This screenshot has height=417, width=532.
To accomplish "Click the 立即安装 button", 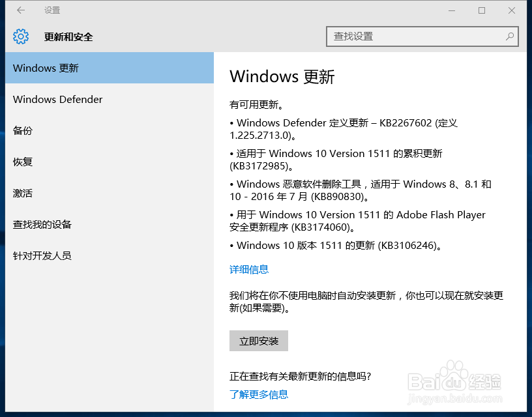I will coord(259,341).
